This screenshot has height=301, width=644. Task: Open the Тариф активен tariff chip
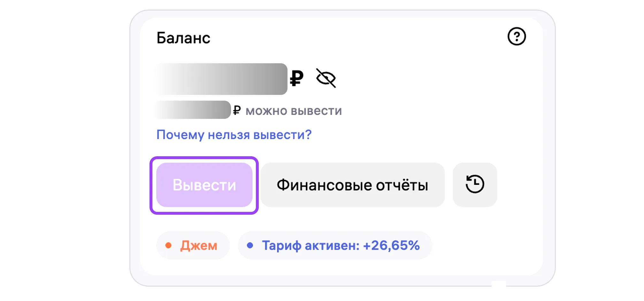[x=335, y=245]
